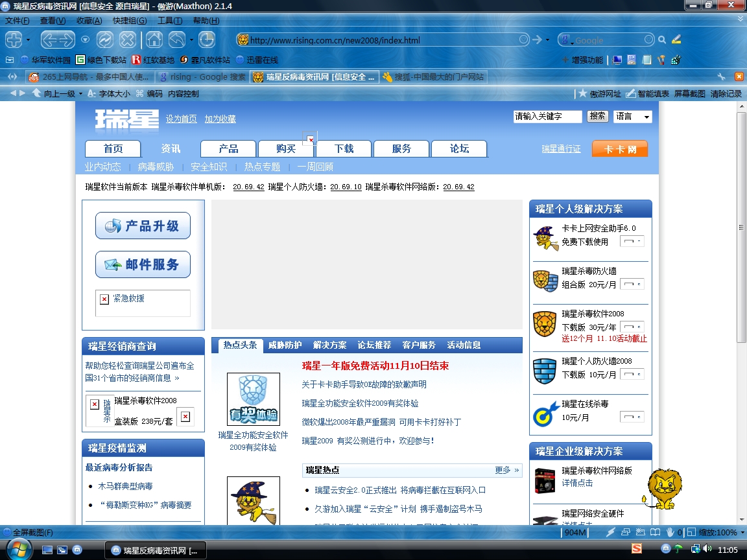
Task: Open the 语言 language dropdown
Action: tap(632, 117)
